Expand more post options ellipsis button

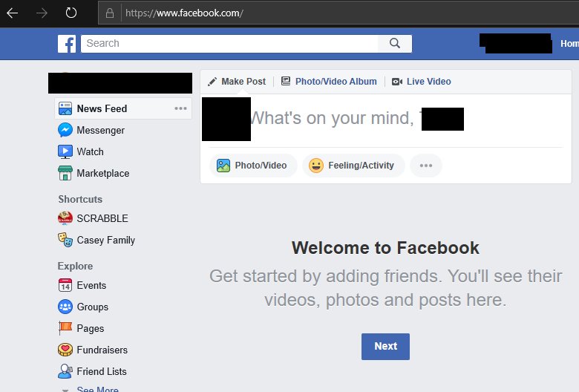(x=426, y=166)
